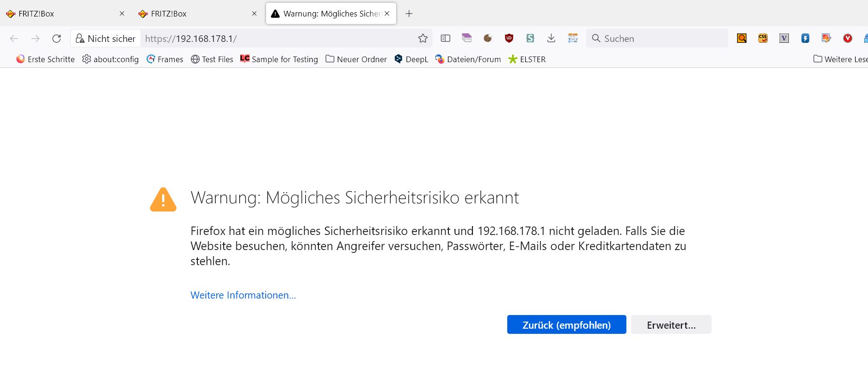Screen dimensions: 868x372
Task: Bookmark this page with the star icon
Action: click(423, 39)
